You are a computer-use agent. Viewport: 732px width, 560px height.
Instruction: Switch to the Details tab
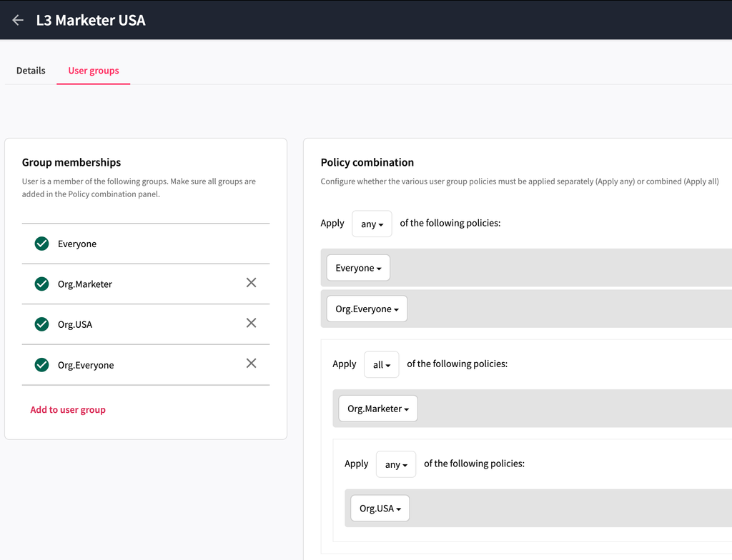[31, 71]
